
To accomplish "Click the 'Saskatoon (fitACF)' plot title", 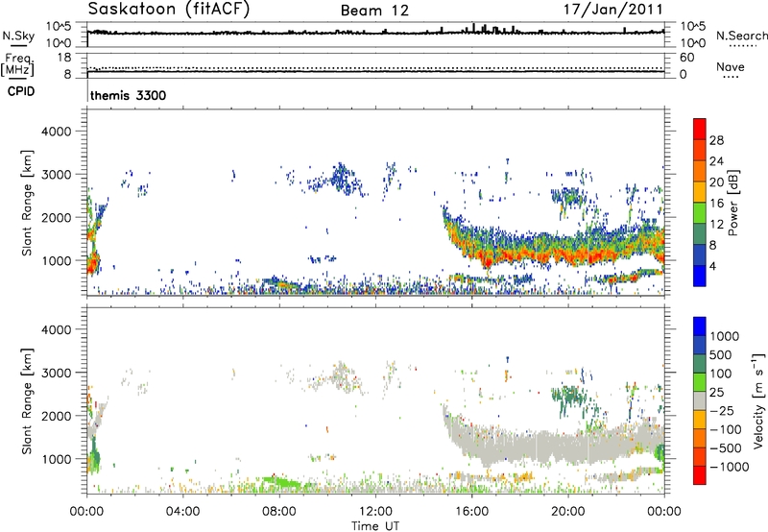I will point(169,10).
